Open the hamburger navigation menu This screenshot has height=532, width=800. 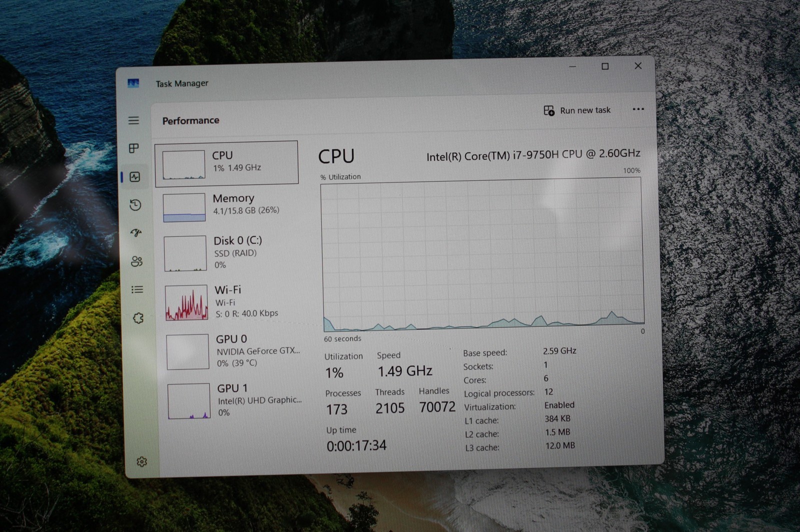click(x=134, y=120)
